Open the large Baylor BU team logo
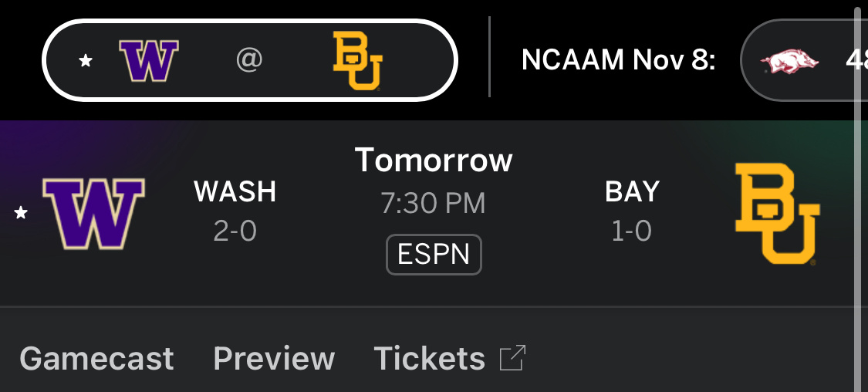This screenshot has height=392, width=868. (776, 214)
